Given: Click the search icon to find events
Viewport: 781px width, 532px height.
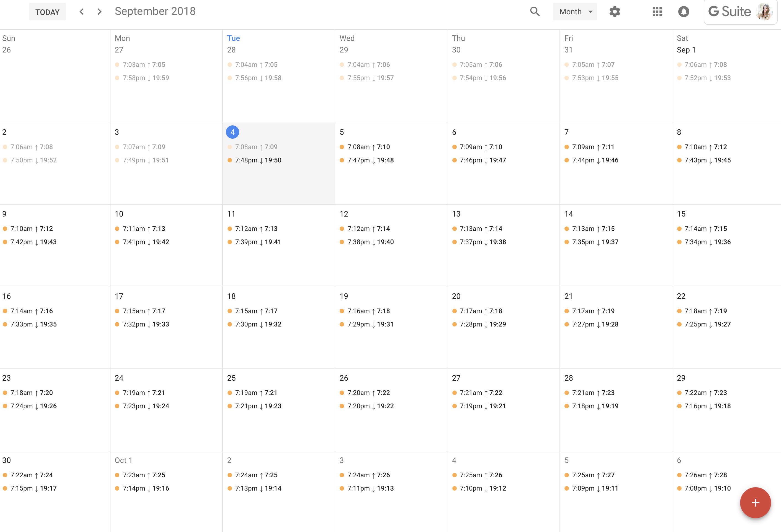Looking at the screenshot, I should click(534, 12).
